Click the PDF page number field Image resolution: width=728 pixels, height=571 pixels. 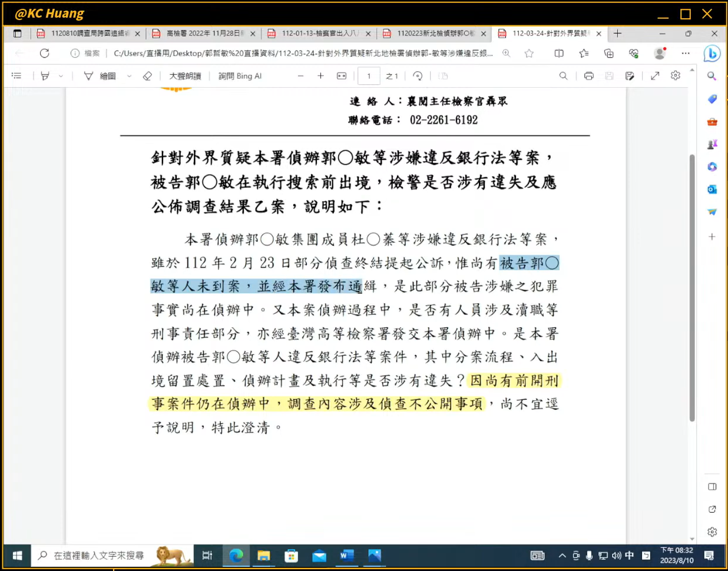coord(369,76)
